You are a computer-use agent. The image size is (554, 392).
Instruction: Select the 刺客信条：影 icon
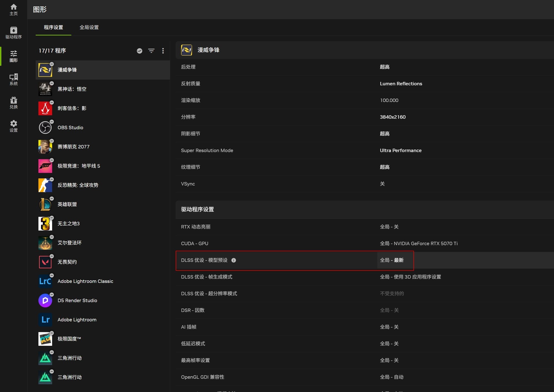[x=45, y=108]
